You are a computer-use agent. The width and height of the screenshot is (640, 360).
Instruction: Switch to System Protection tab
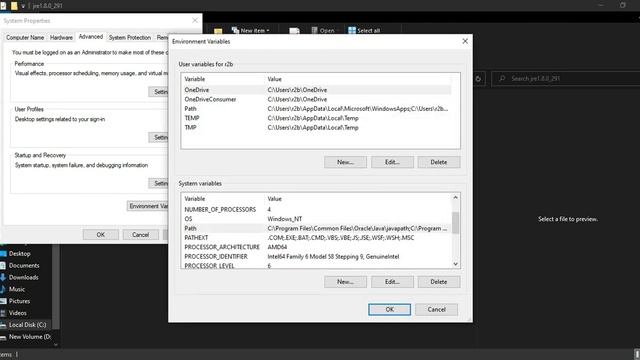130,38
